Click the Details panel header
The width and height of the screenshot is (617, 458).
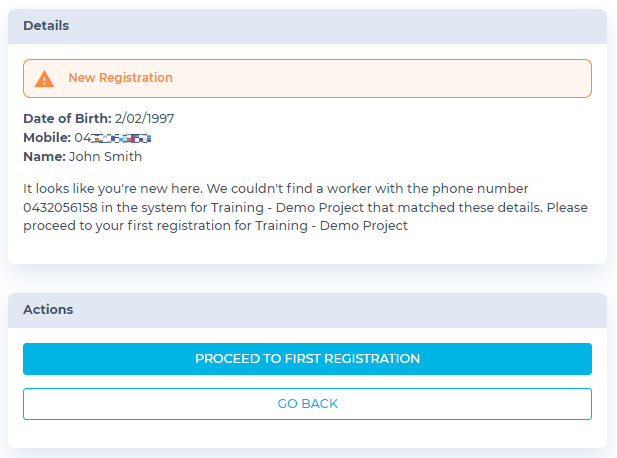(307, 26)
